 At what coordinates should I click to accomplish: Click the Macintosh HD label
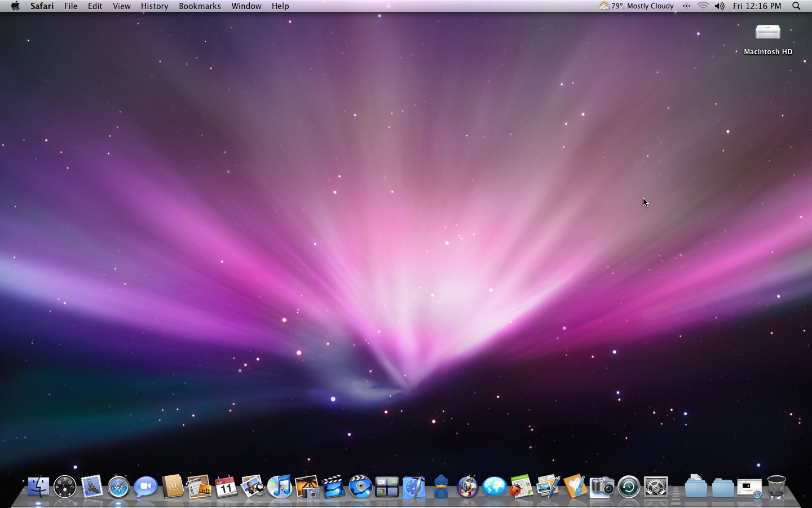[x=768, y=51]
